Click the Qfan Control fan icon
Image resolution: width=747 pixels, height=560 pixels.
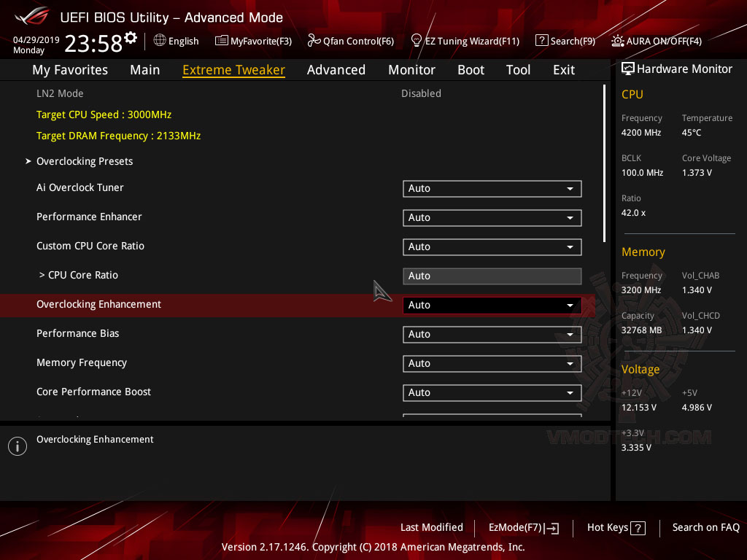314,41
